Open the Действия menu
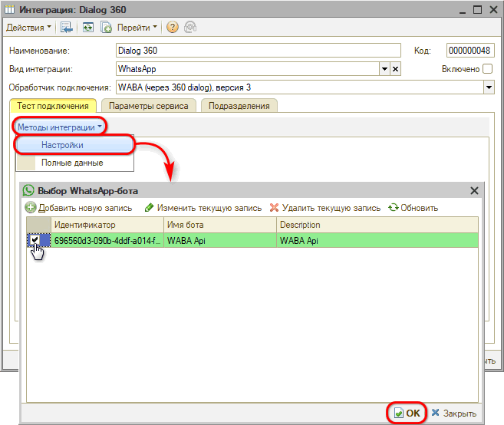This screenshot has width=504, height=425. pos(29,27)
